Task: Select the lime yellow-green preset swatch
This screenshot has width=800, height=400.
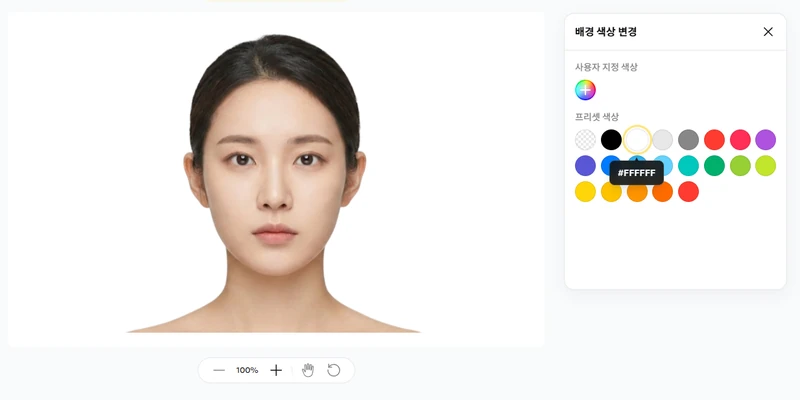Action: pos(765,166)
